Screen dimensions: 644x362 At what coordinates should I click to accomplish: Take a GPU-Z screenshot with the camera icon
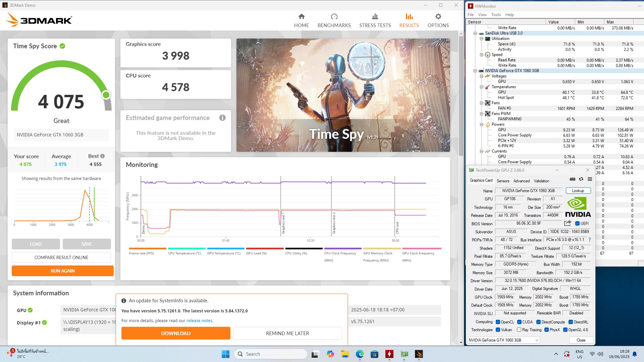pyautogui.click(x=573, y=179)
